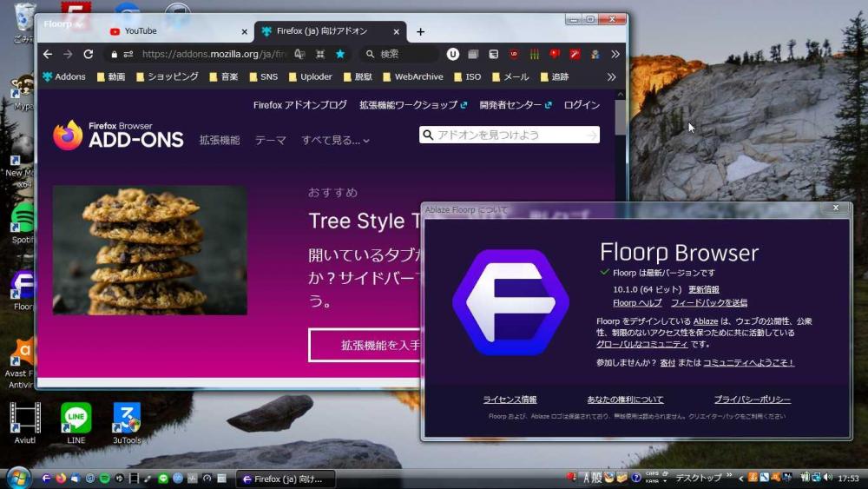Select テーマ navigation item
Viewport: 868px width, 489px height.
point(271,140)
